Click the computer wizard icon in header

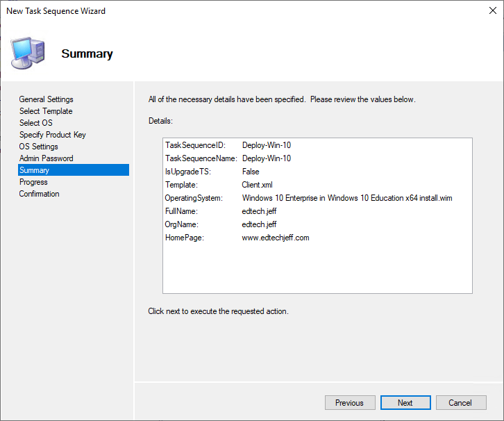pyautogui.click(x=28, y=52)
